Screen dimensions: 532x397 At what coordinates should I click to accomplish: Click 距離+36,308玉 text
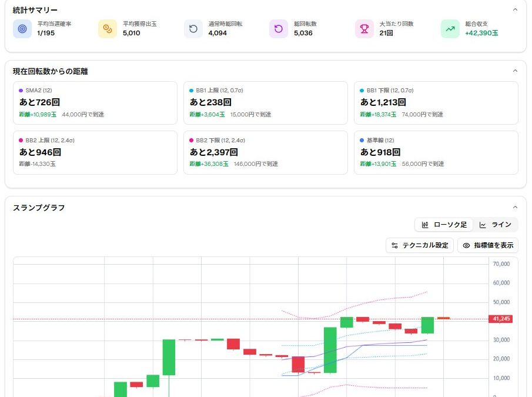click(x=209, y=164)
